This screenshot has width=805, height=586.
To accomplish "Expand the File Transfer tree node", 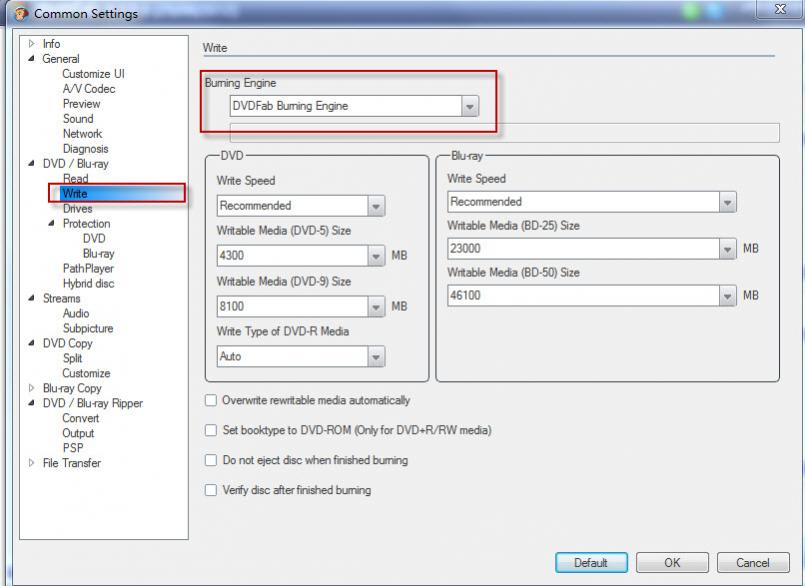I will coord(32,463).
